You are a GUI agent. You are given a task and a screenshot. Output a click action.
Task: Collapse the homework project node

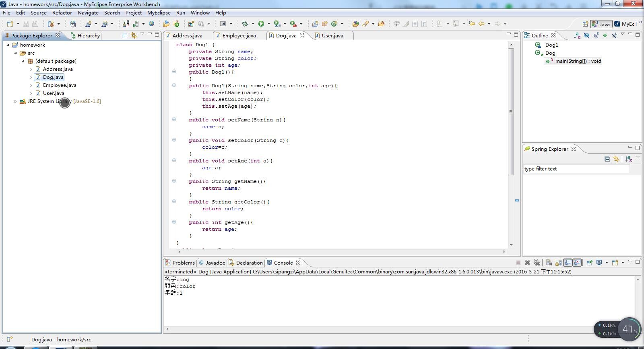point(8,45)
